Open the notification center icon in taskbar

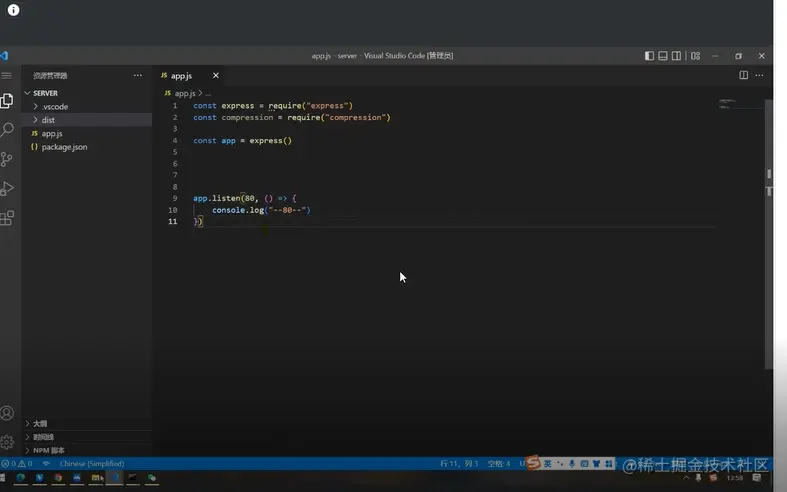point(756,478)
